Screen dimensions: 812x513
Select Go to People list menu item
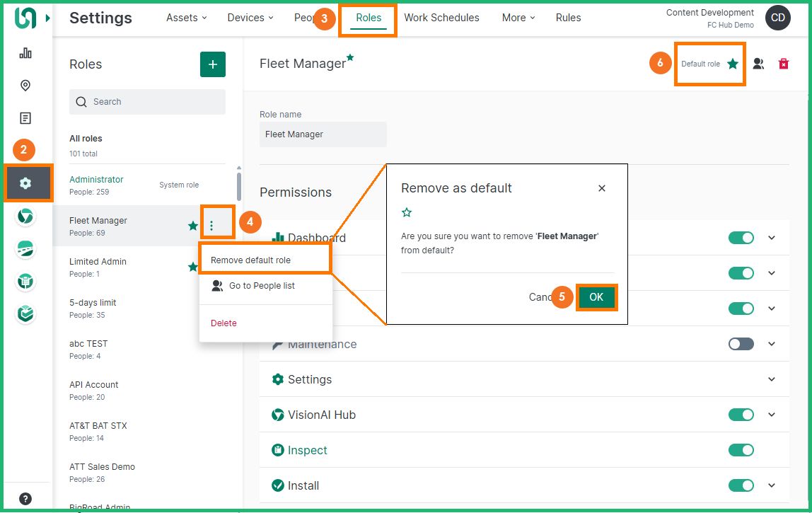[262, 286]
